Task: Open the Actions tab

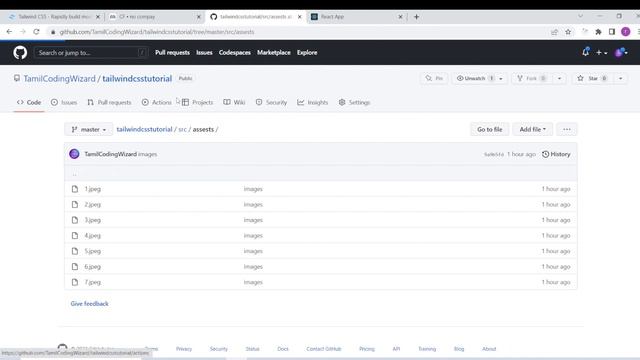Action: pos(157,102)
